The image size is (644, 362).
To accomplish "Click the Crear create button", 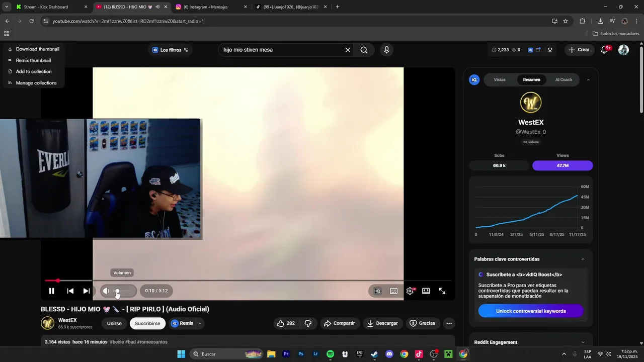I will pos(579,50).
